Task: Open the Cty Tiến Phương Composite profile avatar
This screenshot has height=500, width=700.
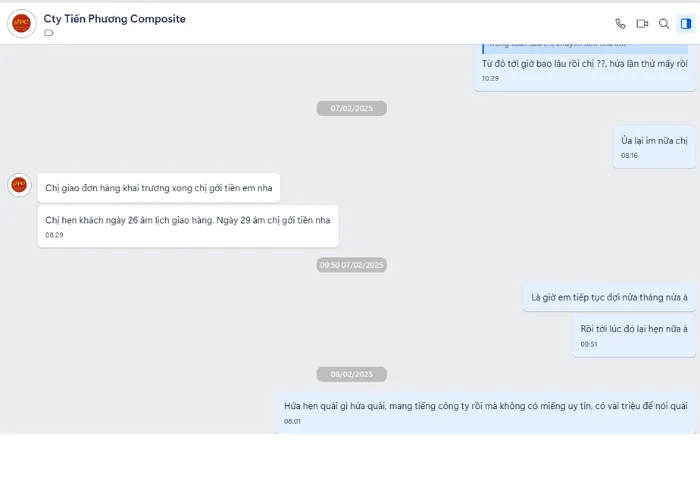Action: (x=21, y=23)
